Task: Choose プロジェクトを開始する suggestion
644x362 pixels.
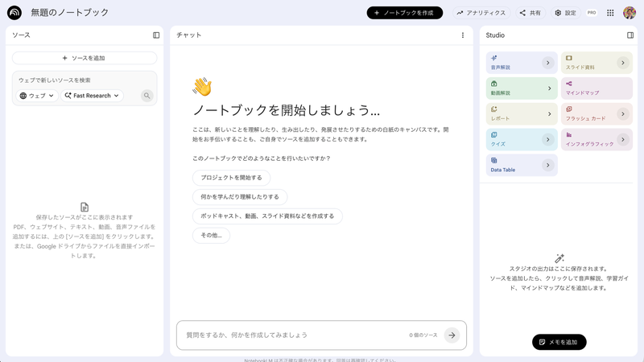Action: pos(231,178)
